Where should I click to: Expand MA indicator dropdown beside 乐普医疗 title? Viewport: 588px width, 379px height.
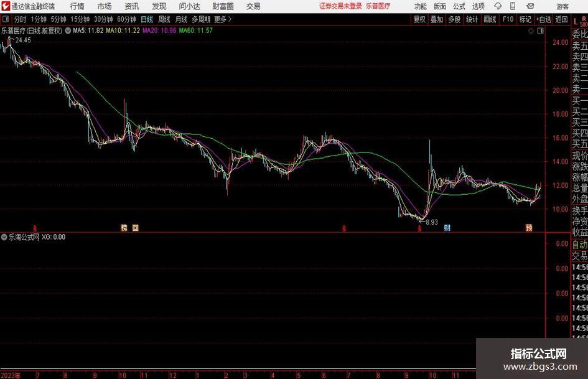click(68, 30)
